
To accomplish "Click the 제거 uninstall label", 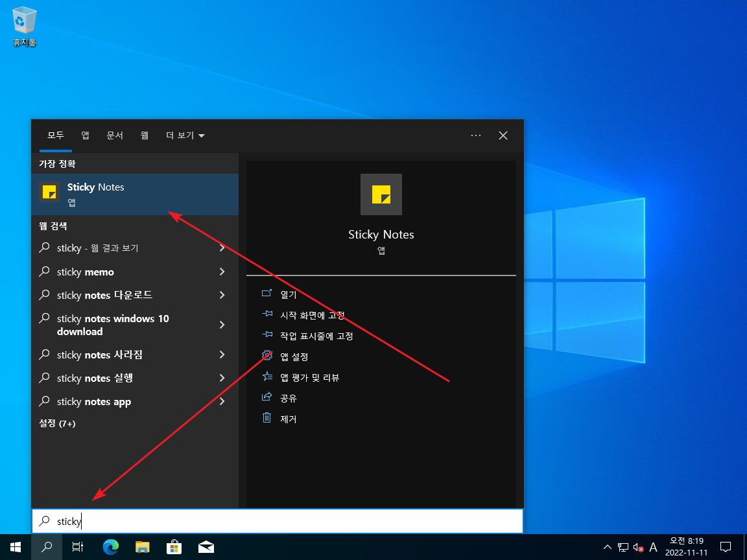I will click(x=289, y=419).
